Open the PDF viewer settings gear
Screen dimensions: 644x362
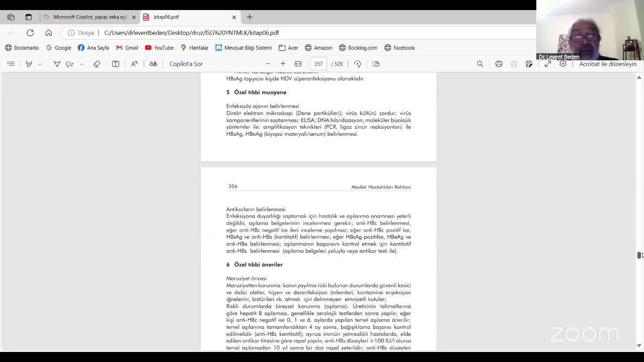(563, 64)
